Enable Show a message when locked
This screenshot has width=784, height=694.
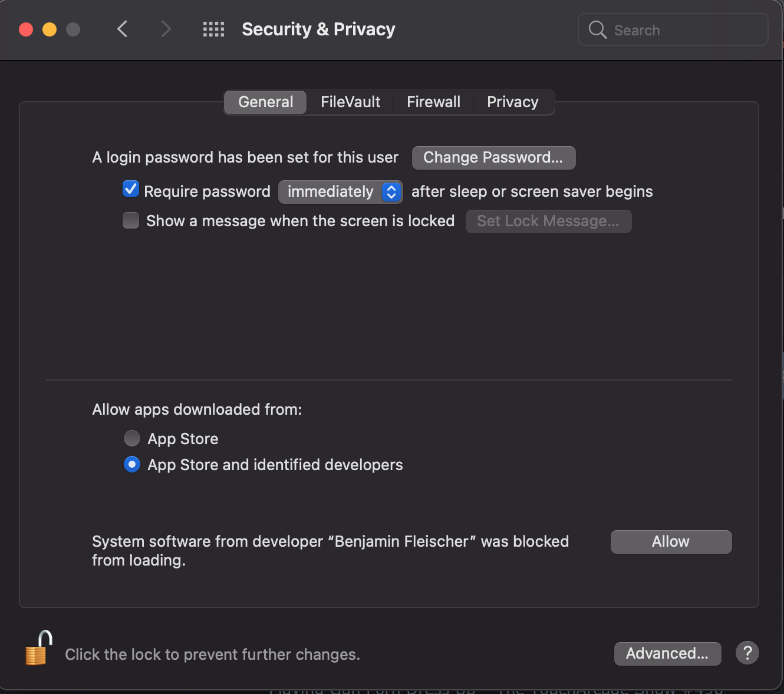point(131,220)
